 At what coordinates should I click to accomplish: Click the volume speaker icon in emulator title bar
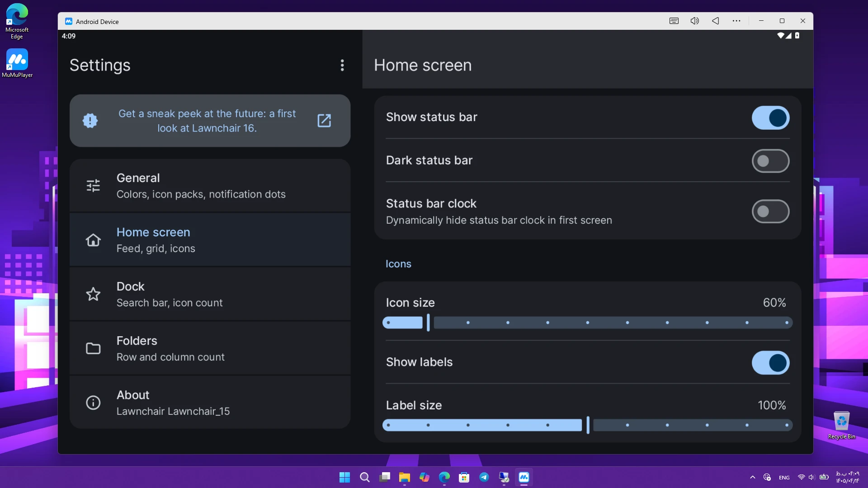click(695, 21)
